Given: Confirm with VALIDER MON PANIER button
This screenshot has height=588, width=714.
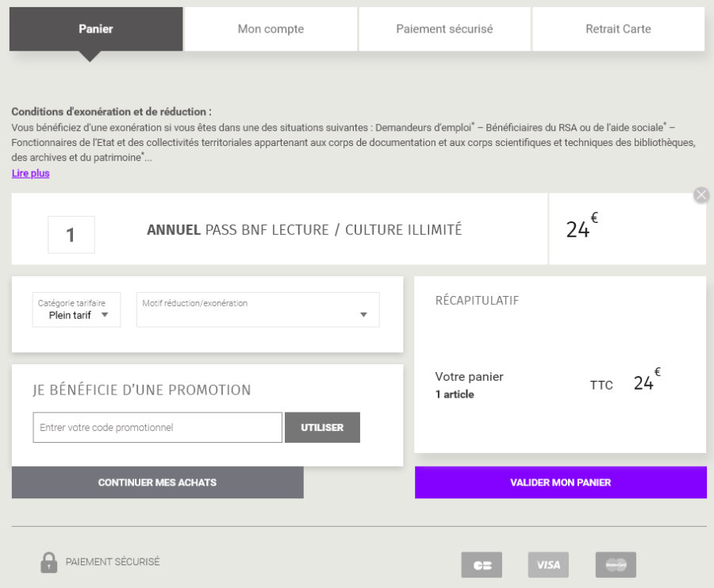Looking at the screenshot, I should click(560, 482).
